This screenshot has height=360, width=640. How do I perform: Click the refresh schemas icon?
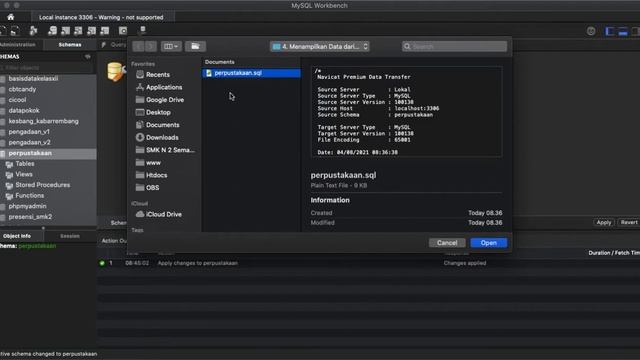(x=88, y=57)
